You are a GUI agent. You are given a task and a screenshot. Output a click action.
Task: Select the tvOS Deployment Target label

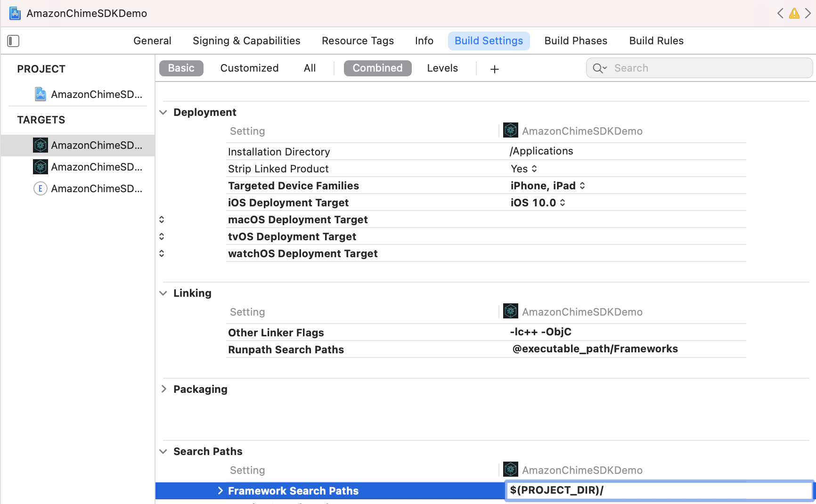click(292, 236)
